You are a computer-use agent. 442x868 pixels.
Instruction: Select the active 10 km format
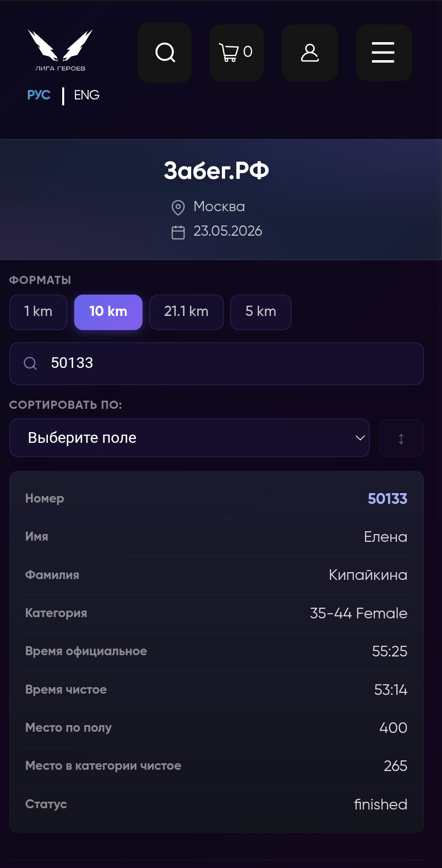[x=108, y=312]
